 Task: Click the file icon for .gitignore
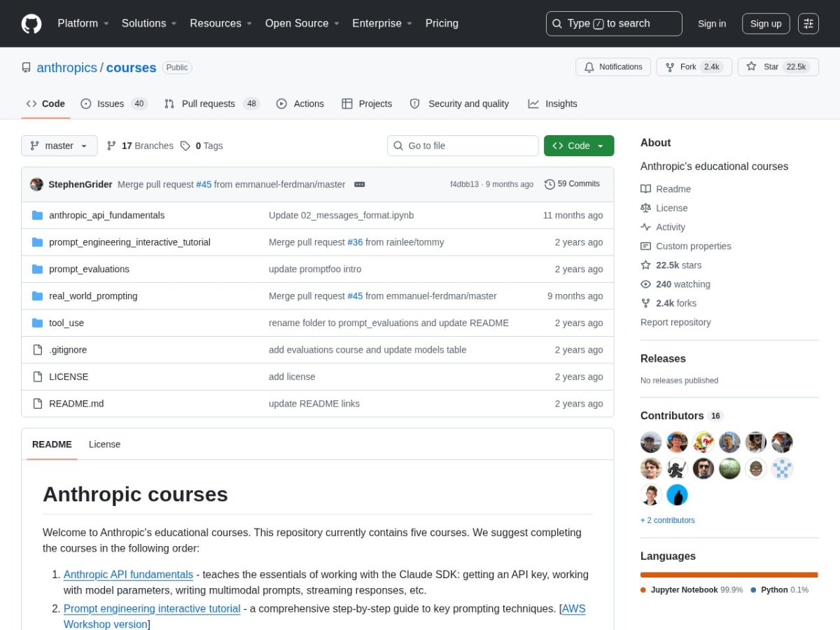click(x=37, y=350)
